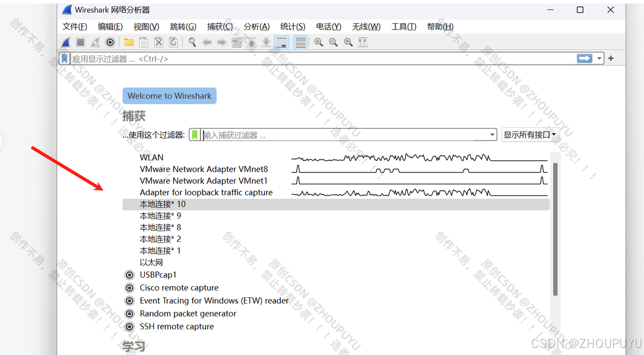The image size is (644, 355).
Task: Open the 文件(F) menu
Action: click(x=75, y=27)
